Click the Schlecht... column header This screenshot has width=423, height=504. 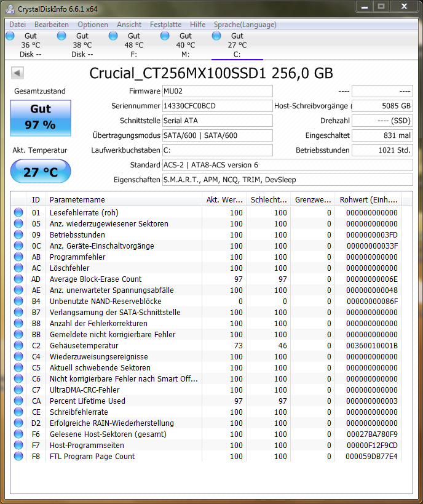point(269,199)
